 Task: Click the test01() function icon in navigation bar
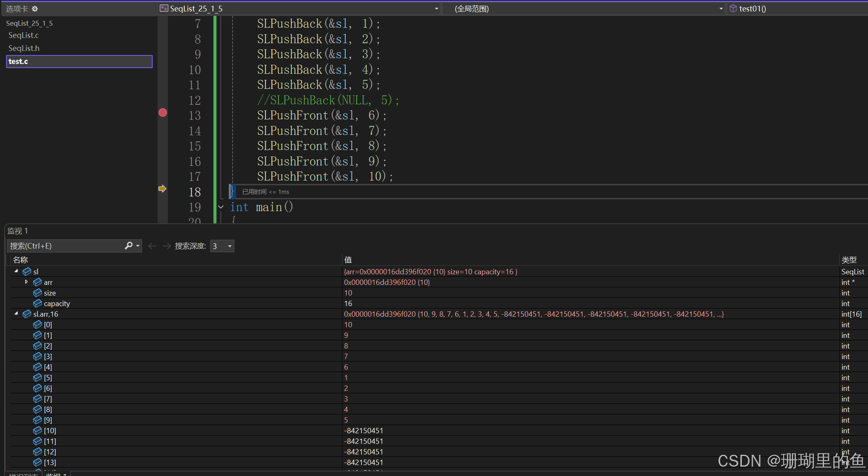pos(733,9)
